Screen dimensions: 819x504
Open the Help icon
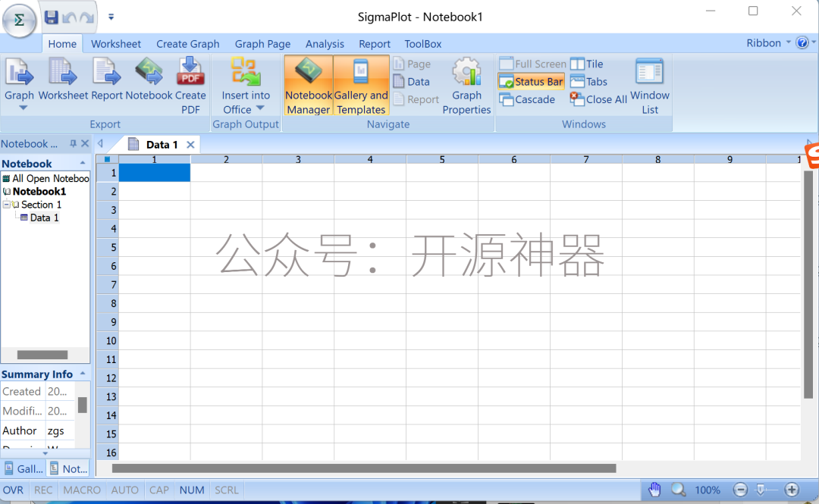pyautogui.click(x=802, y=43)
